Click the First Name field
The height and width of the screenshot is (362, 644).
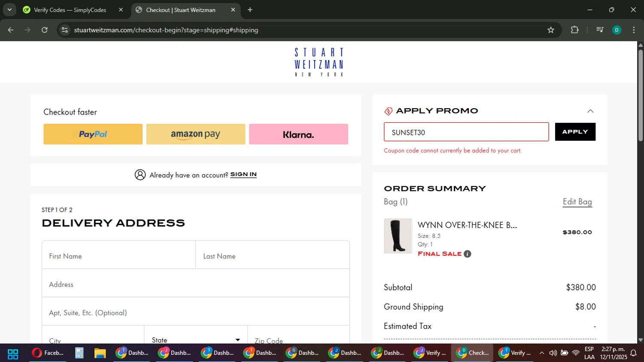coord(118,255)
